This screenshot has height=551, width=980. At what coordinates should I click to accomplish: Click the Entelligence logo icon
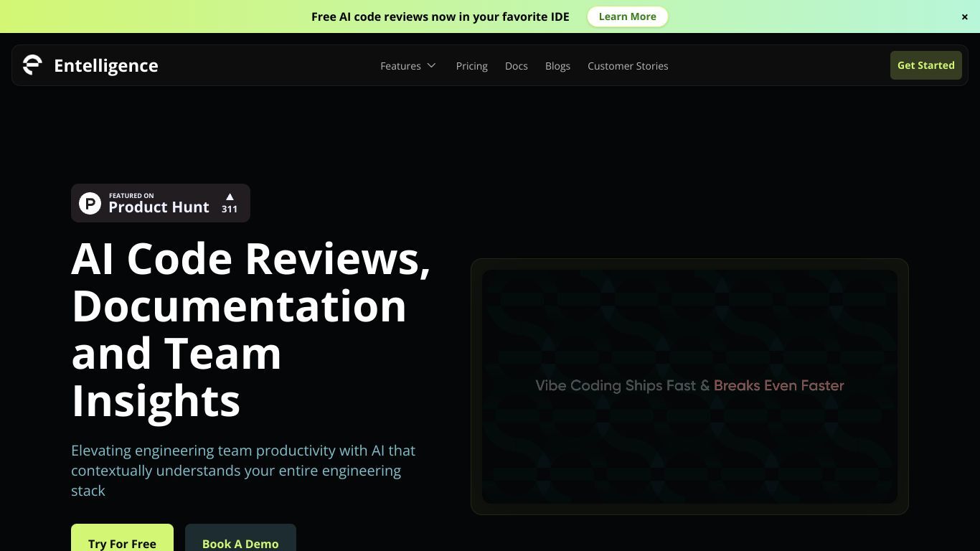tap(32, 65)
